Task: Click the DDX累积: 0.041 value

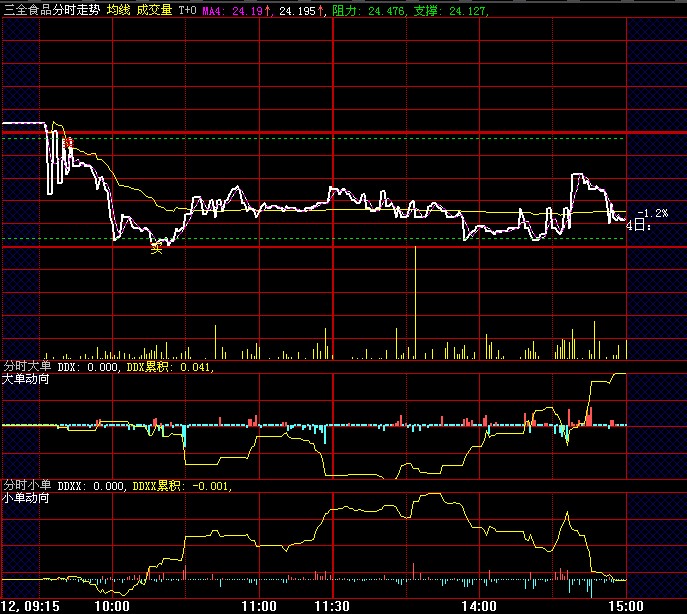Action: click(170, 367)
